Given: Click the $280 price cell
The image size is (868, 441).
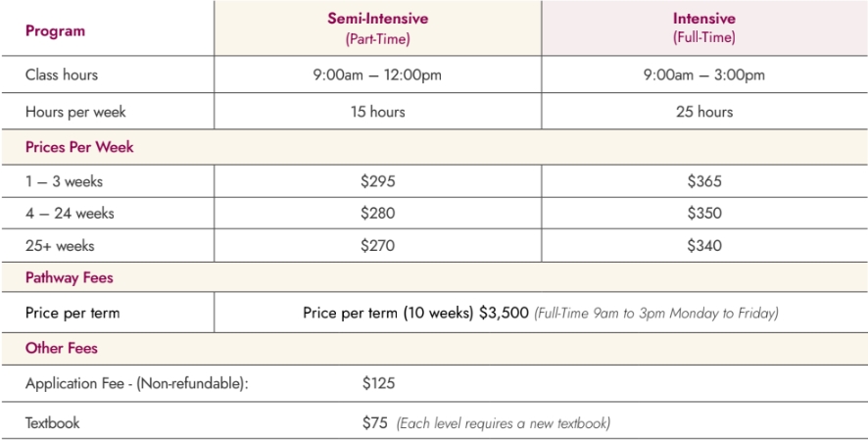Looking at the screenshot, I should pos(377,214).
